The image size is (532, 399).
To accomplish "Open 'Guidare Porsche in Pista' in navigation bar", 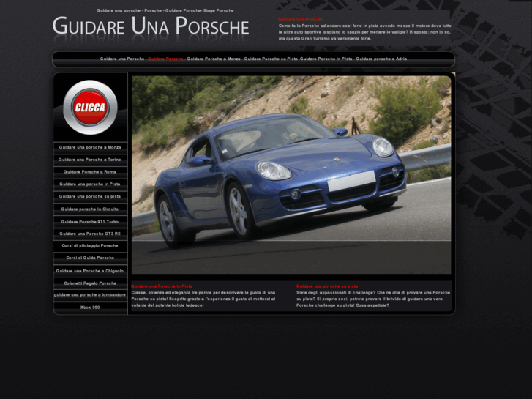I will pyautogui.click(x=326, y=59).
